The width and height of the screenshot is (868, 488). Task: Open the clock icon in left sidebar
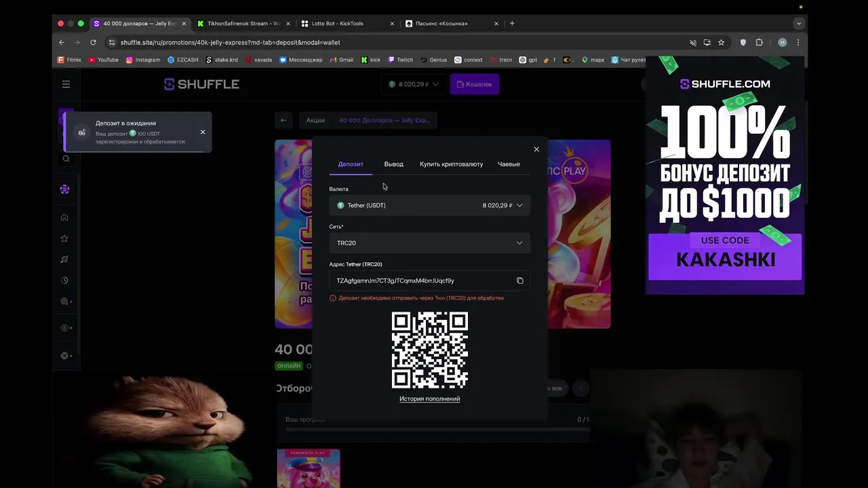(64, 281)
